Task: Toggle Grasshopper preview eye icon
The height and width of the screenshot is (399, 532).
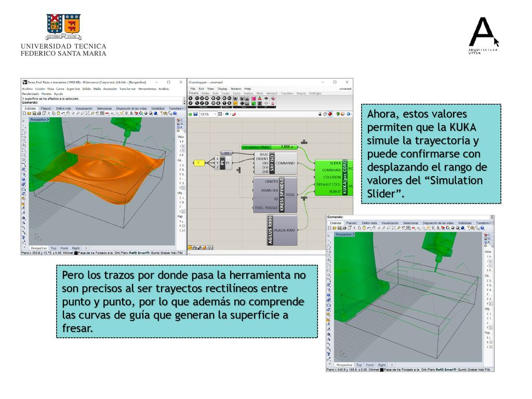Action: pyautogui.click(x=227, y=114)
